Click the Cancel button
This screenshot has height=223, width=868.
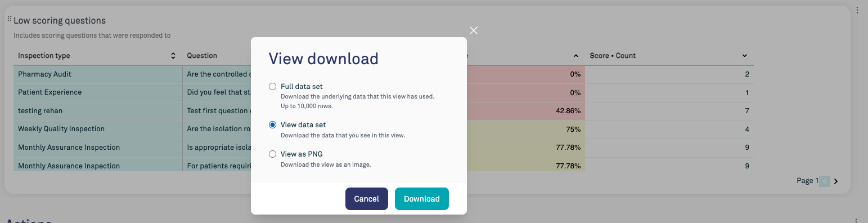(x=367, y=199)
